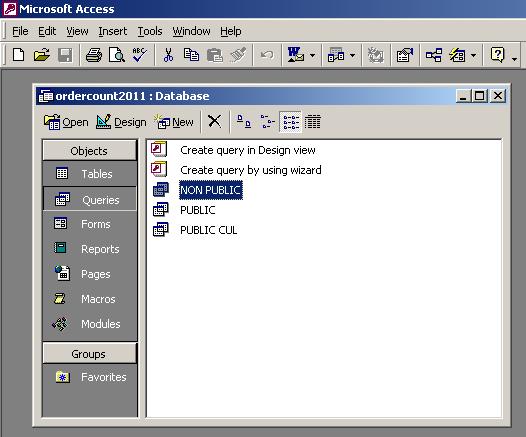The image size is (526, 437).
Task: Click the Design button in database window
Action: tap(121, 122)
